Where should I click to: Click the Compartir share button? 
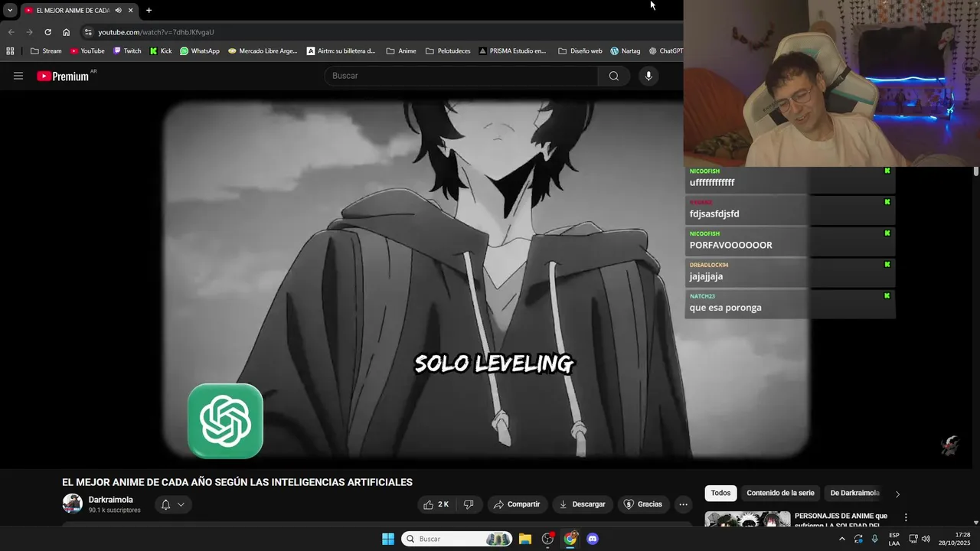coord(517,504)
